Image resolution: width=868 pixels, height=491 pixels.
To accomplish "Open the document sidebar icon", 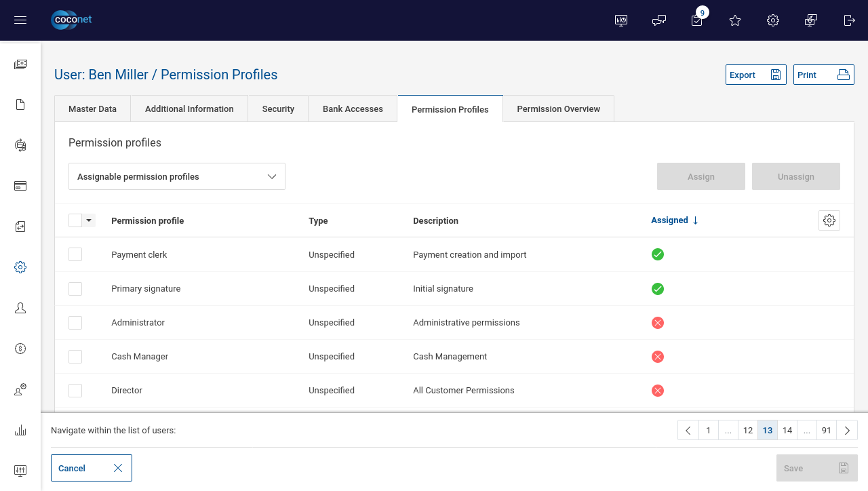I will tap(20, 104).
